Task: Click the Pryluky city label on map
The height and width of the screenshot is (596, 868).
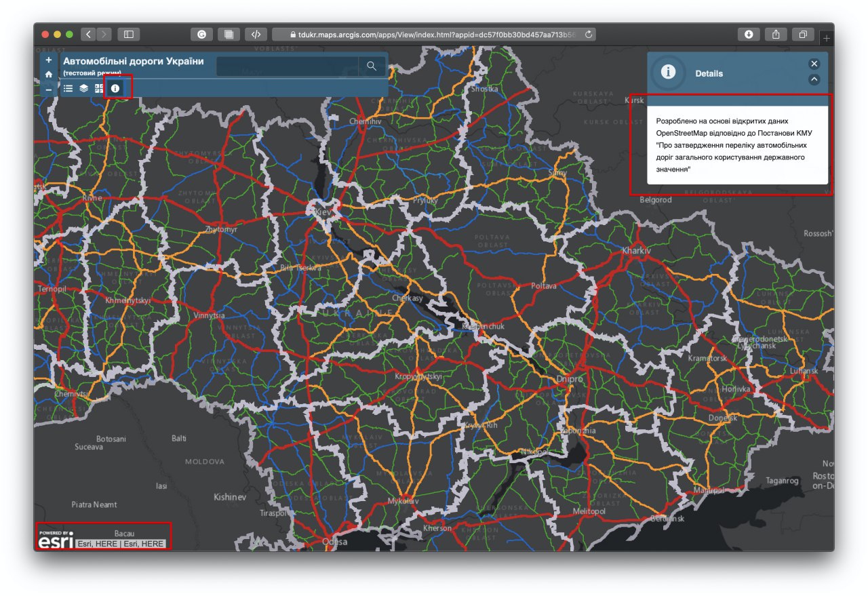Action: (425, 201)
